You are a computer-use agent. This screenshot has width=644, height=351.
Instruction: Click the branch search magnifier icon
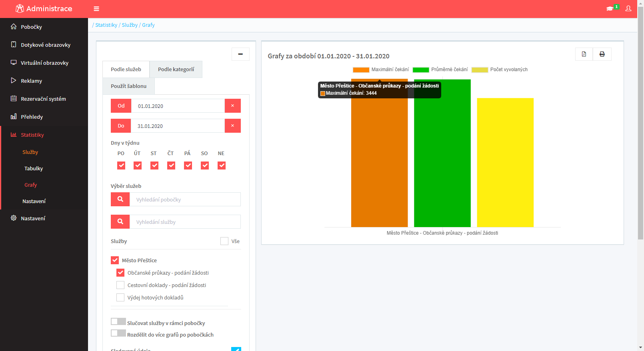(x=120, y=199)
